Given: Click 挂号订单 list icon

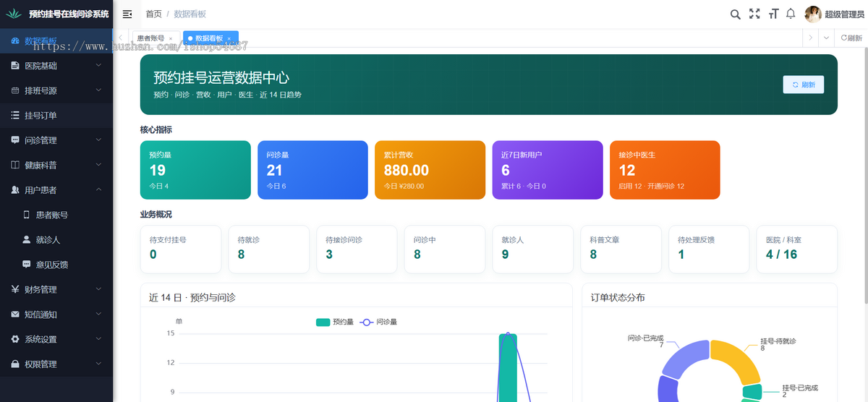Looking at the screenshot, I should 16,115.
